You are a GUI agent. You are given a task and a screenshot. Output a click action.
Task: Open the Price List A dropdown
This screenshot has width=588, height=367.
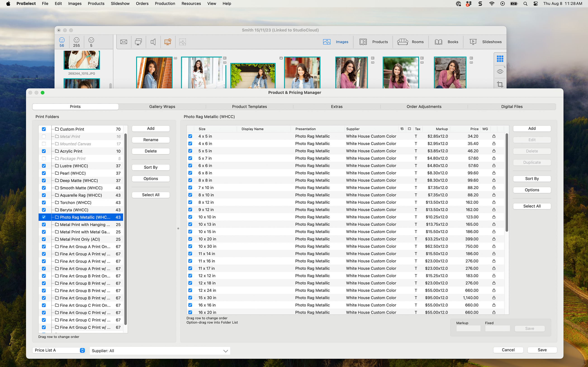click(x=59, y=350)
